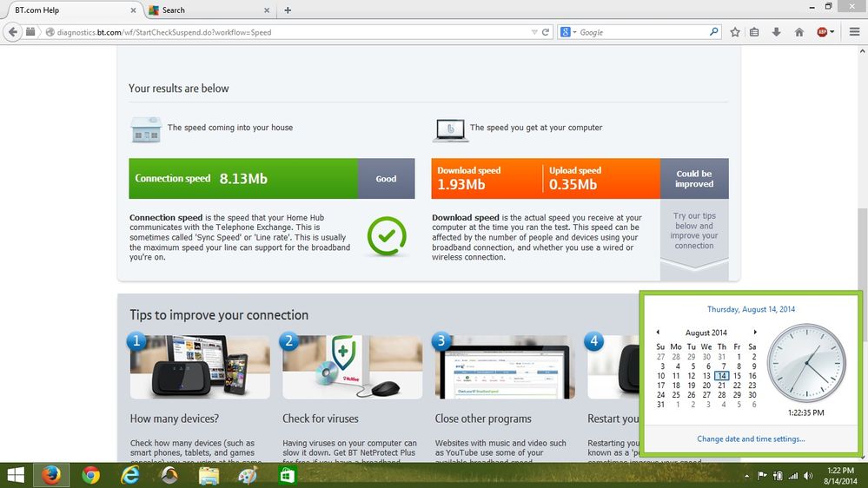Select August 14 in the calendar
Viewport: 868px width, 488px height.
pyautogui.click(x=722, y=376)
